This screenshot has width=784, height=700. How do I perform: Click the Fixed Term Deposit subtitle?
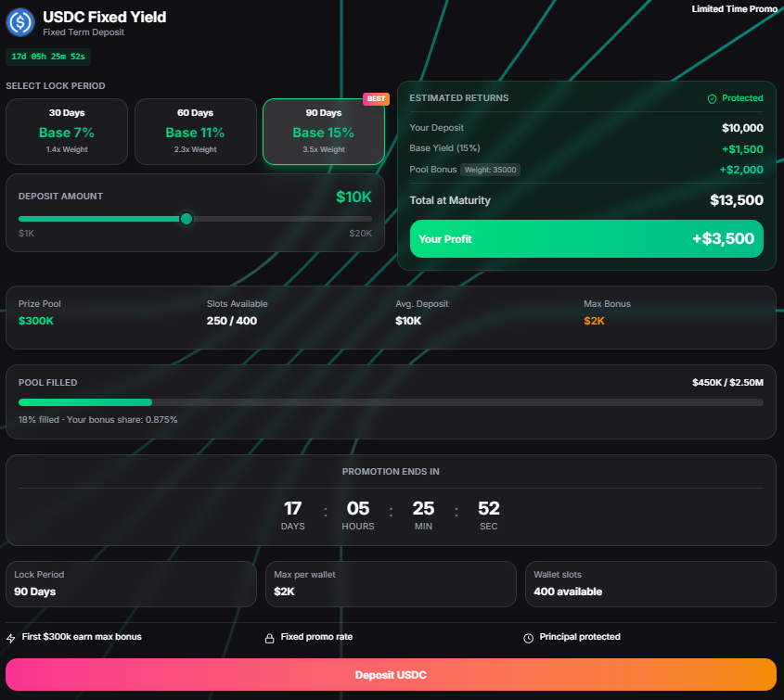84,32
